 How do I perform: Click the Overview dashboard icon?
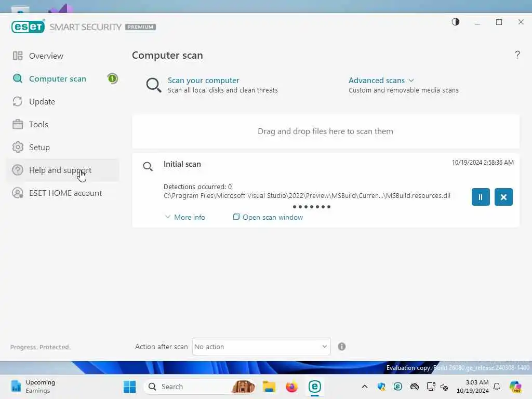pos(18,56)
